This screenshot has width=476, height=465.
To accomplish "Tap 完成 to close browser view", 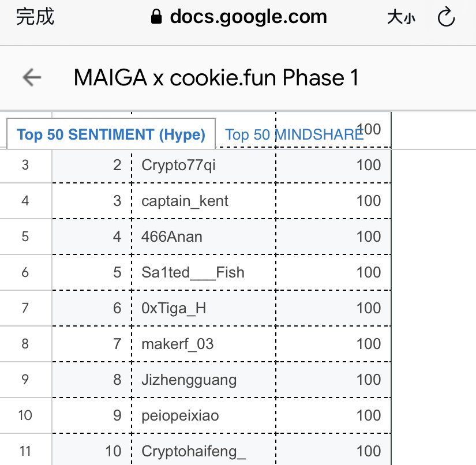I will (x=35, y=17).
